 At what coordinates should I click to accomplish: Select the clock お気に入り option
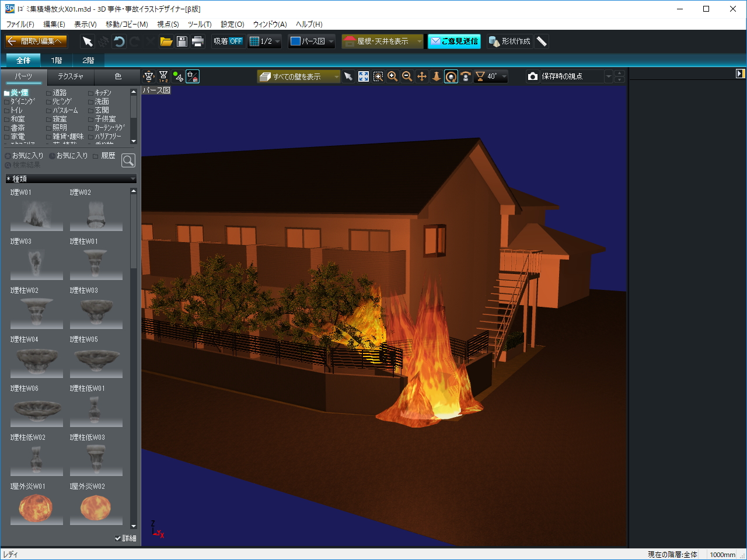[x=68, y=156]
